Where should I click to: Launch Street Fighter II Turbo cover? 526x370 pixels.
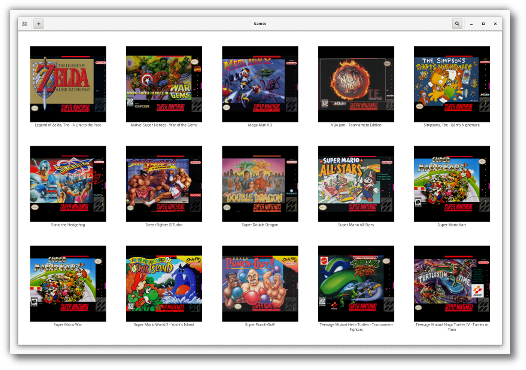pyautogui.click(x=164, y=184)
